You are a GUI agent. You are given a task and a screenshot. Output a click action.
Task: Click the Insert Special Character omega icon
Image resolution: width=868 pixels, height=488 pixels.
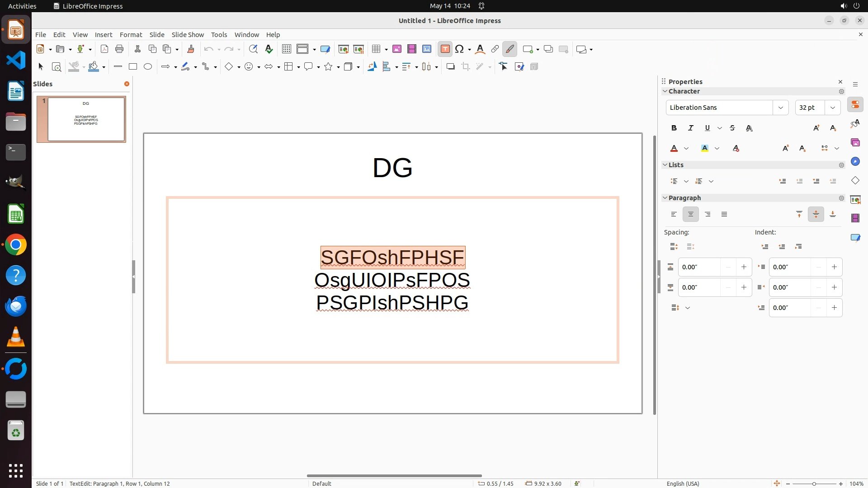tap(459, 49)
